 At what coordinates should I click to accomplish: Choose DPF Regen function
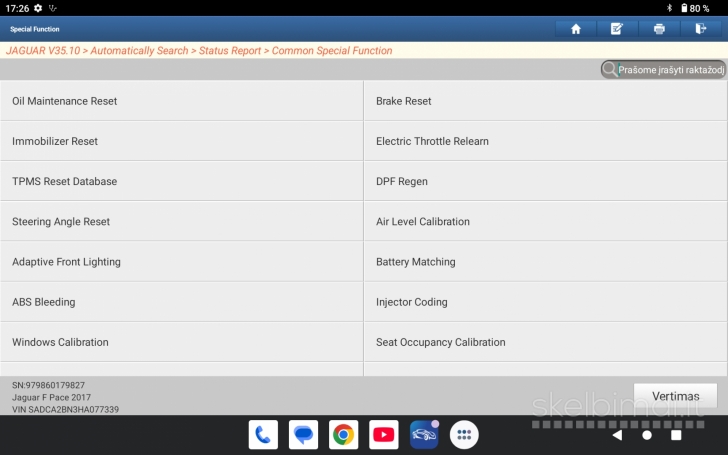point(545,182)
